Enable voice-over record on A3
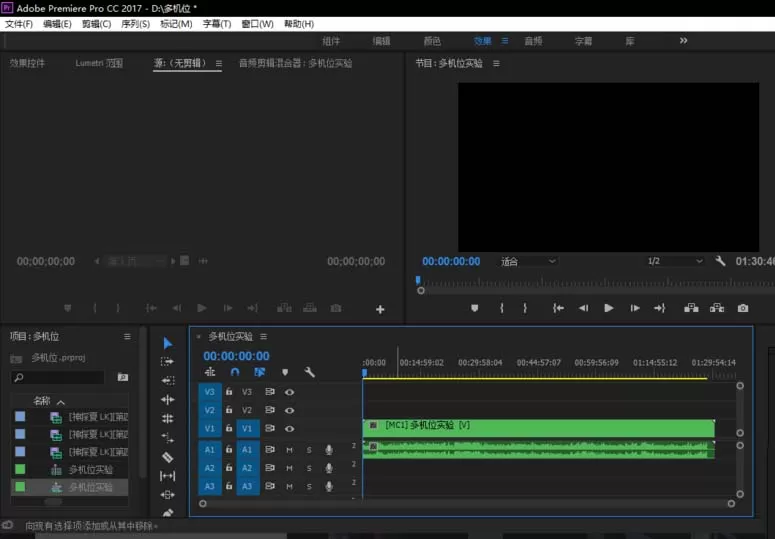The image size is (775, 539). tap(329, 487)
